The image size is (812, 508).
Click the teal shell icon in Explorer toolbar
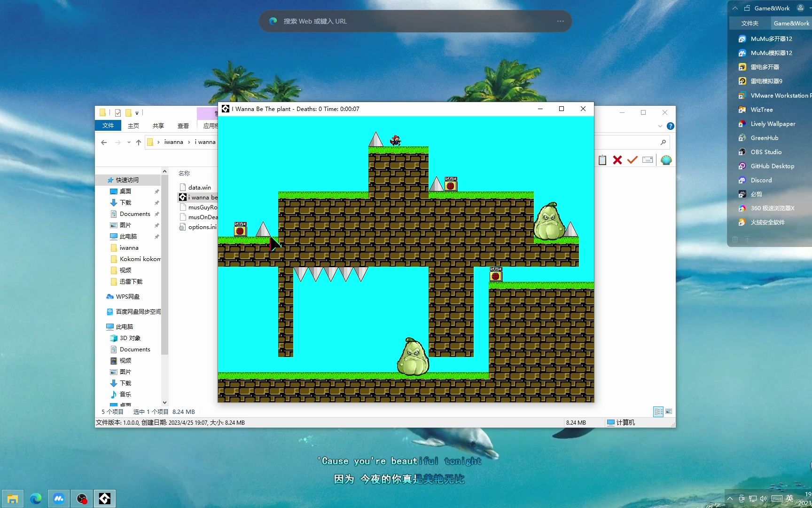pos(666,160)
